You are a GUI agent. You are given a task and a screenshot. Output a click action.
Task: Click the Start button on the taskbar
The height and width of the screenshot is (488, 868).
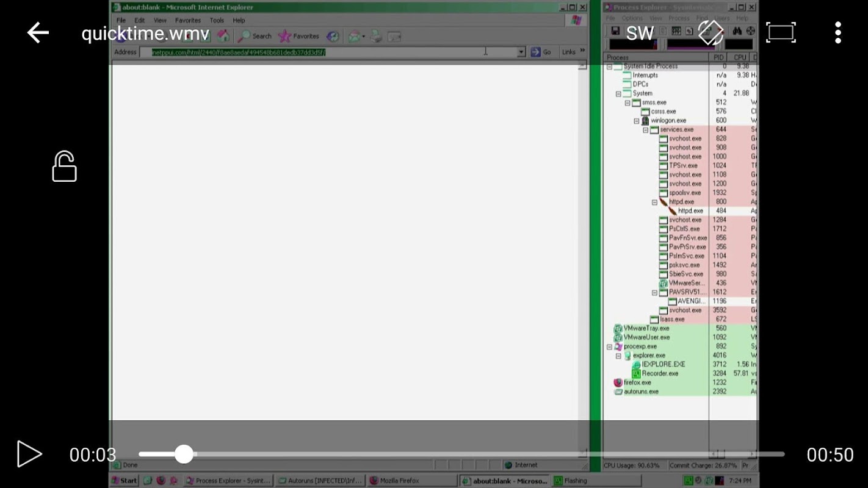(x=125, y=481)
